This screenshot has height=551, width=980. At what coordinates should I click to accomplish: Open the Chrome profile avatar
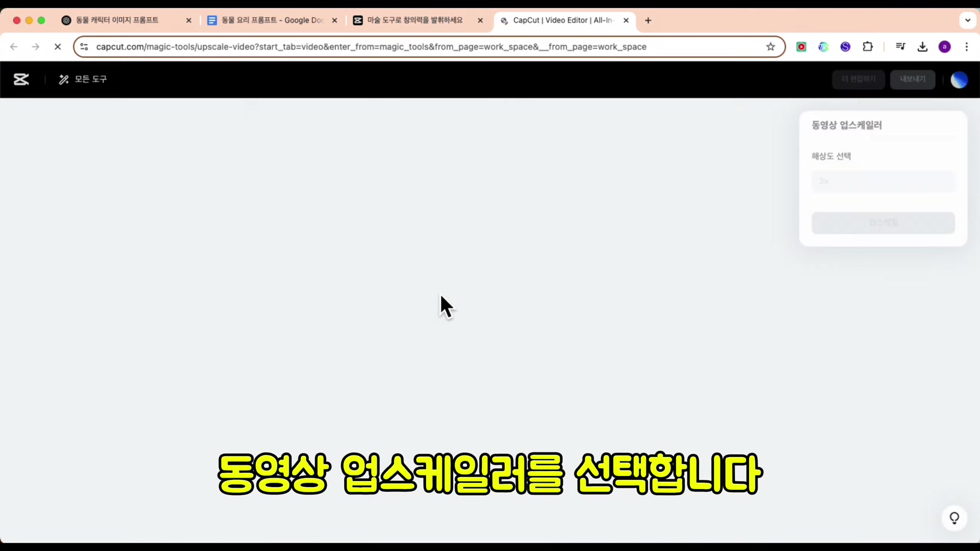[944, 47]
